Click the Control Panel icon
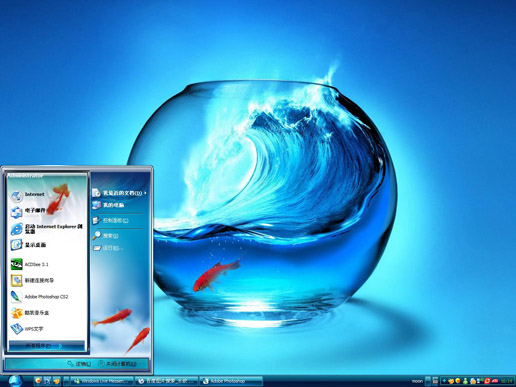 coord(96,220)
